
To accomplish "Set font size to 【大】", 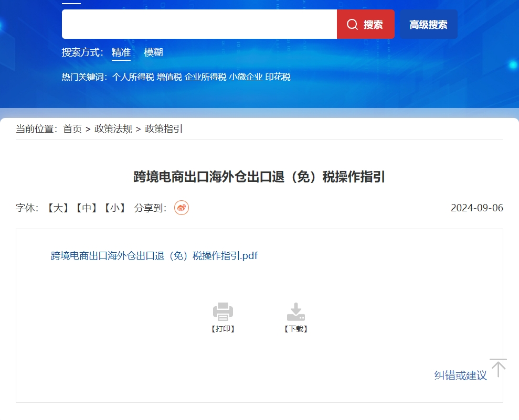I will click(x=55, y=208).
